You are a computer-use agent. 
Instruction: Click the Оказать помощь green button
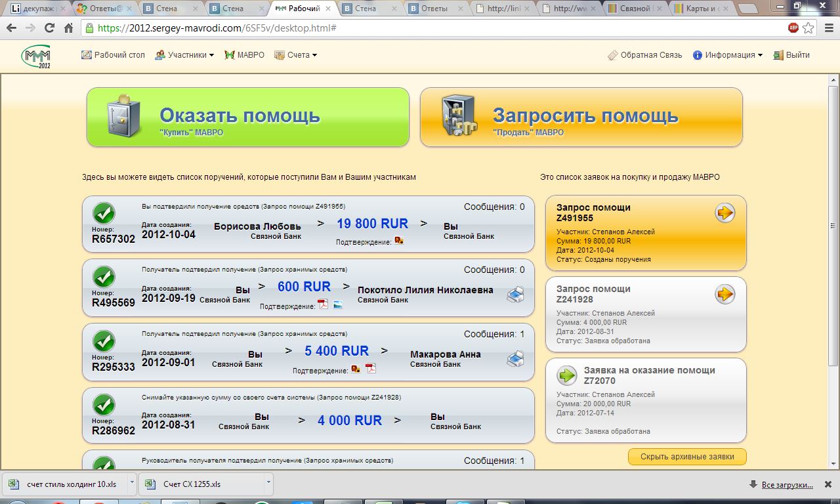point(248,117)
